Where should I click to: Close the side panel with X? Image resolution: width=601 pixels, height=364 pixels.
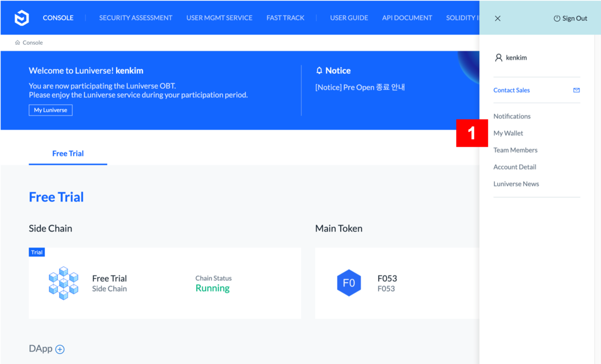click(x=498, y=18)
